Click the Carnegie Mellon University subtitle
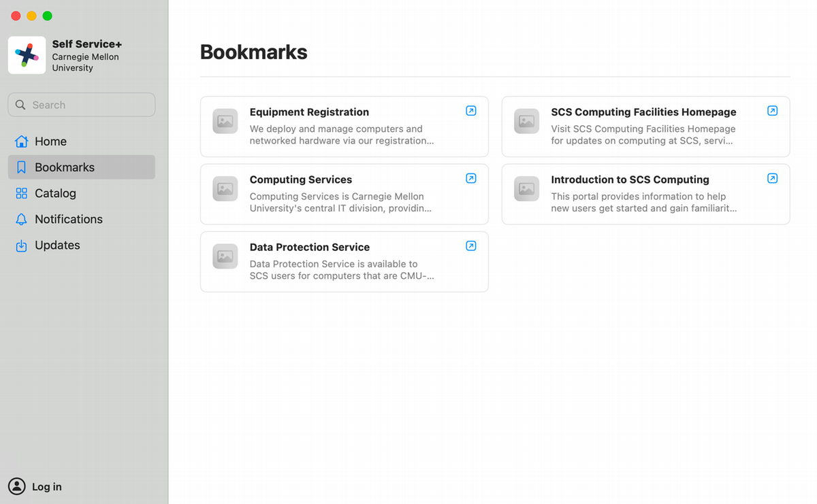This screenshot has height=504, width=817. [86, 63]
